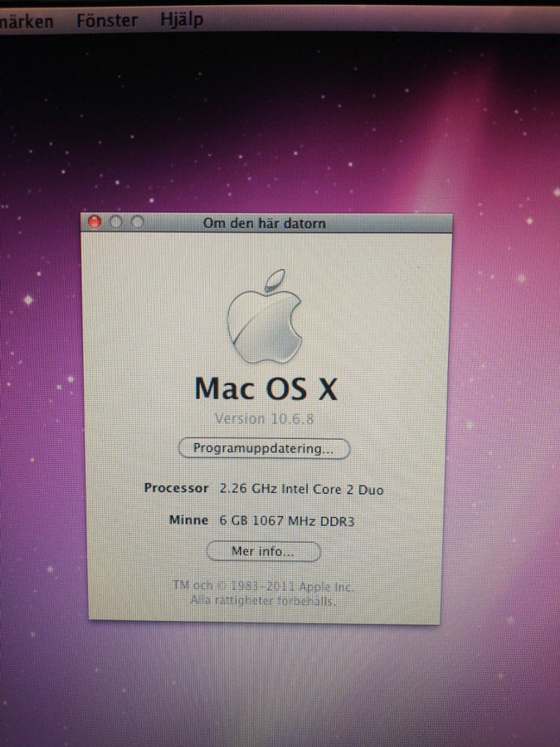Click the Version 10.6.8 text
The height and width of the screenshot is (747, 560).
pyautogui.click(x=265, y=419)
